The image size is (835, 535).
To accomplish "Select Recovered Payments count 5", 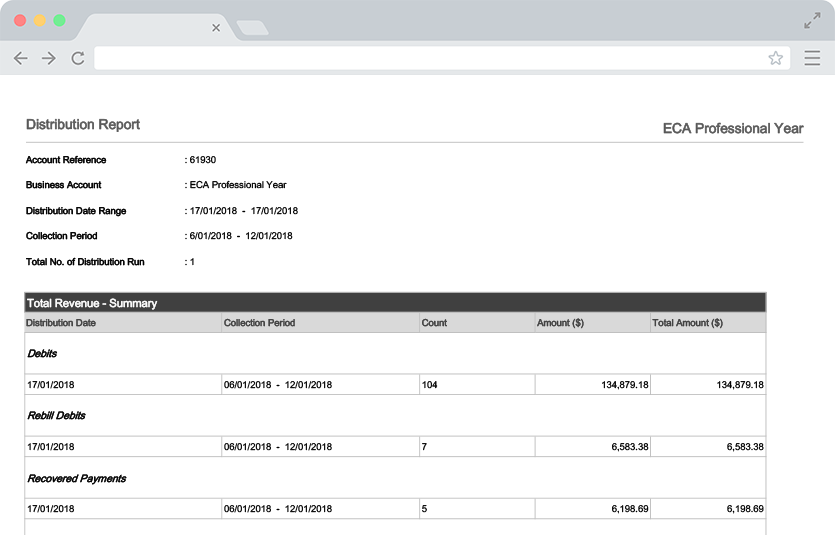I will (424, 509).
